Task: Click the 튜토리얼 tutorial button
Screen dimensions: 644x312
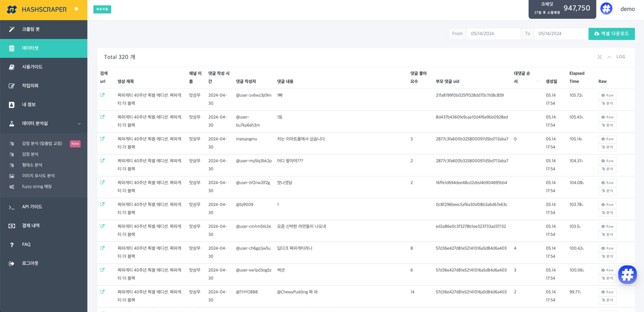Action: click(102, 9)
